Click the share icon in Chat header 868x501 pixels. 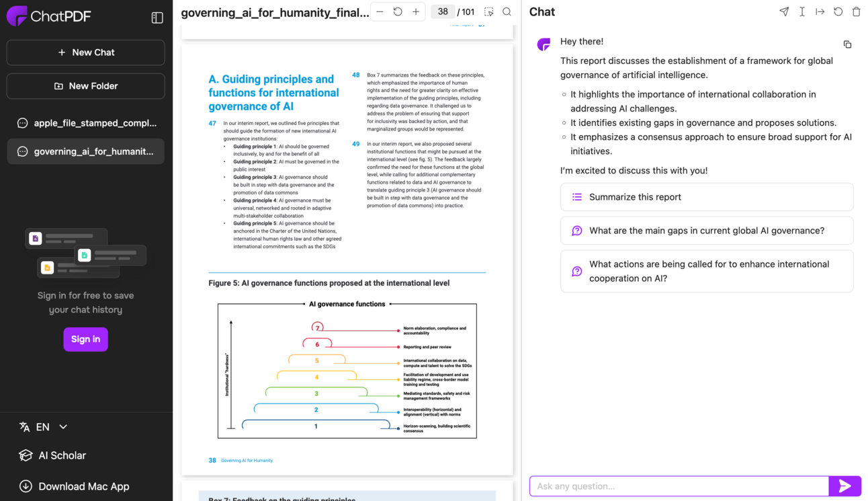point(784,11)
